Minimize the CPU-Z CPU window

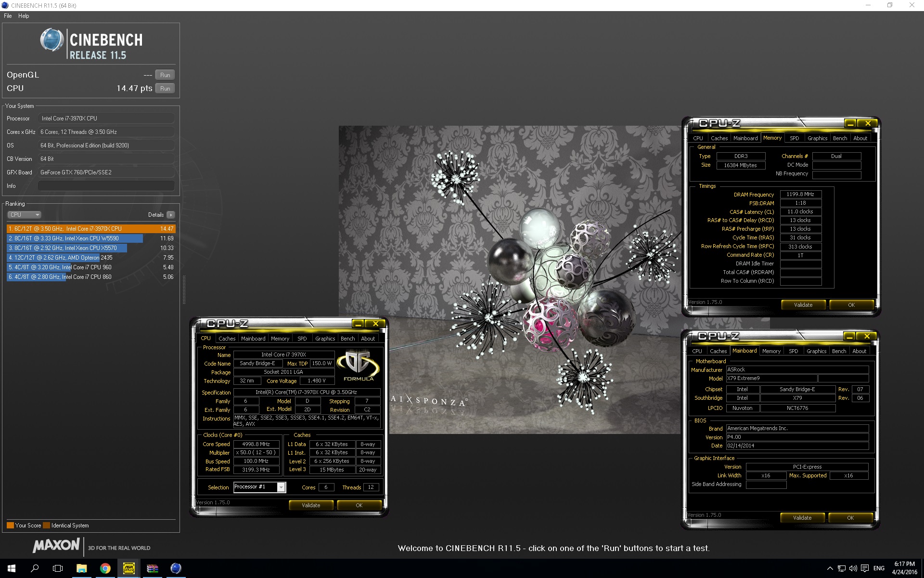(358, 324)
